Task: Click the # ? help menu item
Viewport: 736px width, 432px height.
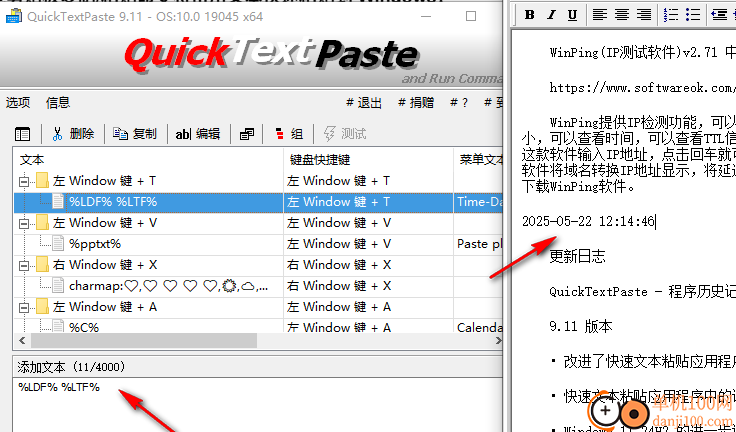Action: coord(459,103)
